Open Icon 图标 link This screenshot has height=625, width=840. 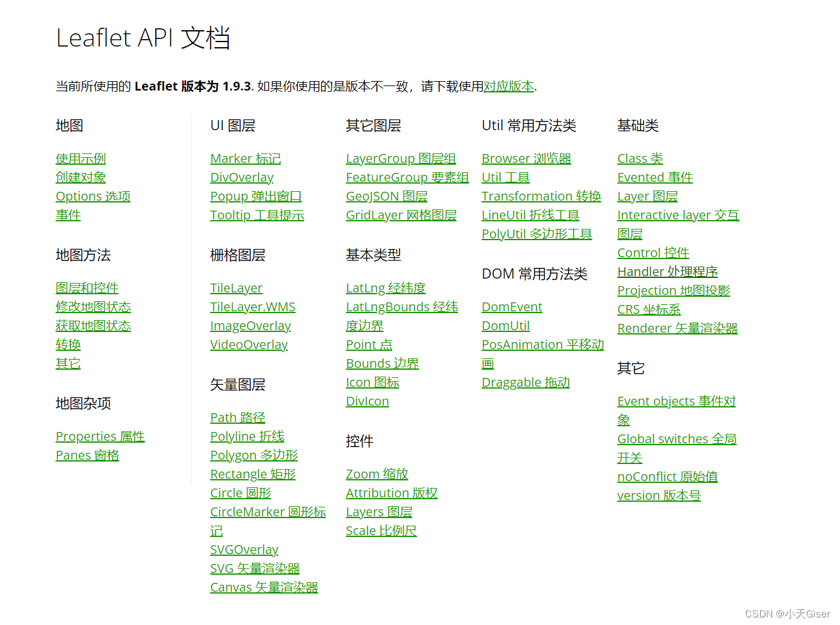click(x=373, y=382)
